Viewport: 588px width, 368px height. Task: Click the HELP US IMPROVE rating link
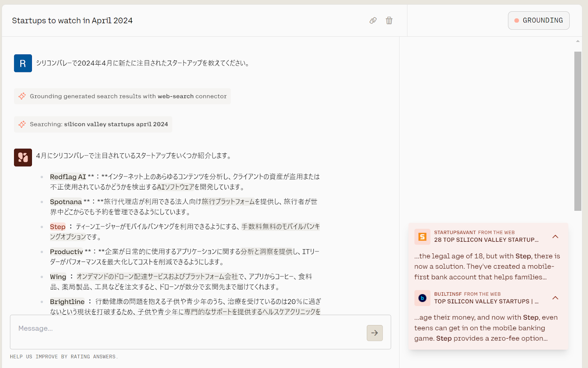pyautogui.click(x=64, y=356)
